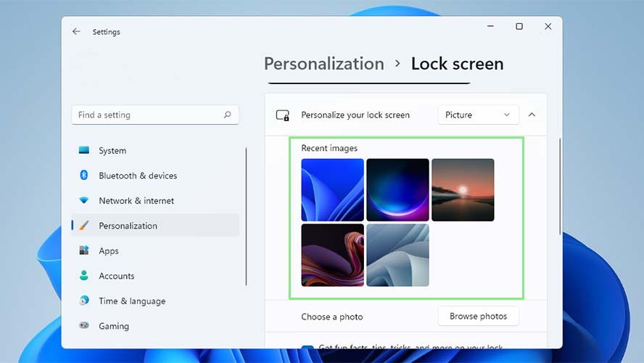Click the System monitor icon
The image size is (644, 363).
click(x=84, y=150)
